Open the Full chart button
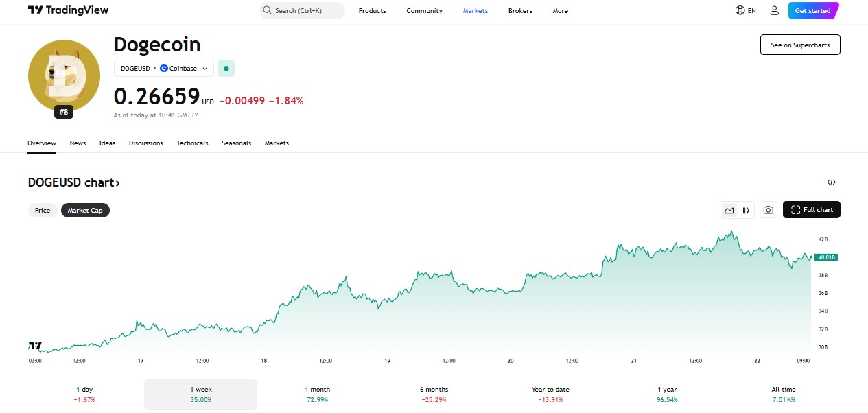Viewport: 868px width, 413px height. click(812, 210)
